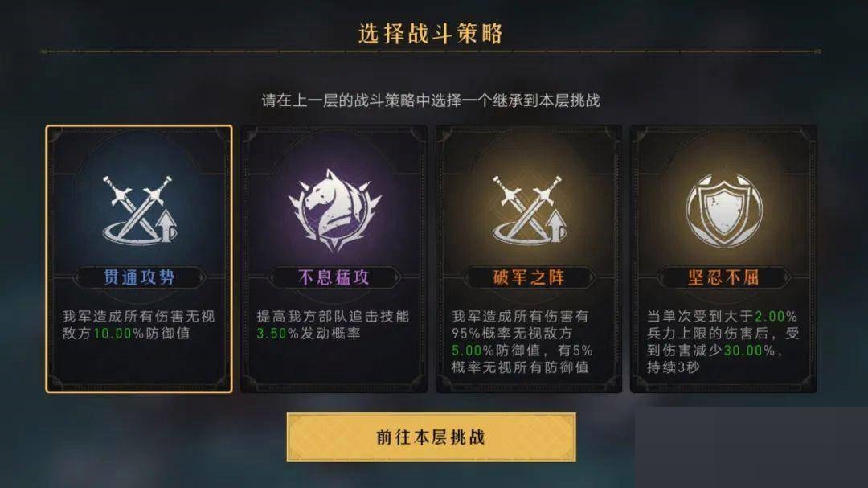
Task: Click the 95%概率 text on third card
Action: 482,334
